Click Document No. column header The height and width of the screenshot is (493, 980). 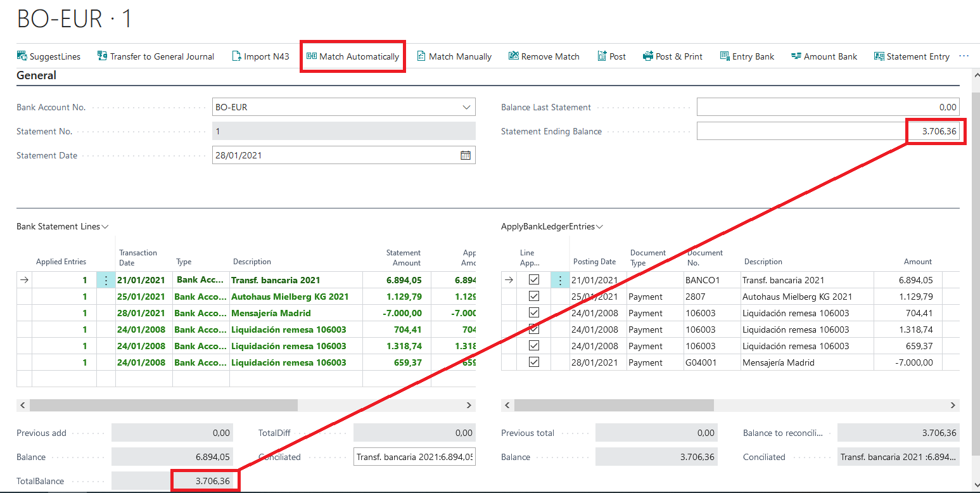705,257
